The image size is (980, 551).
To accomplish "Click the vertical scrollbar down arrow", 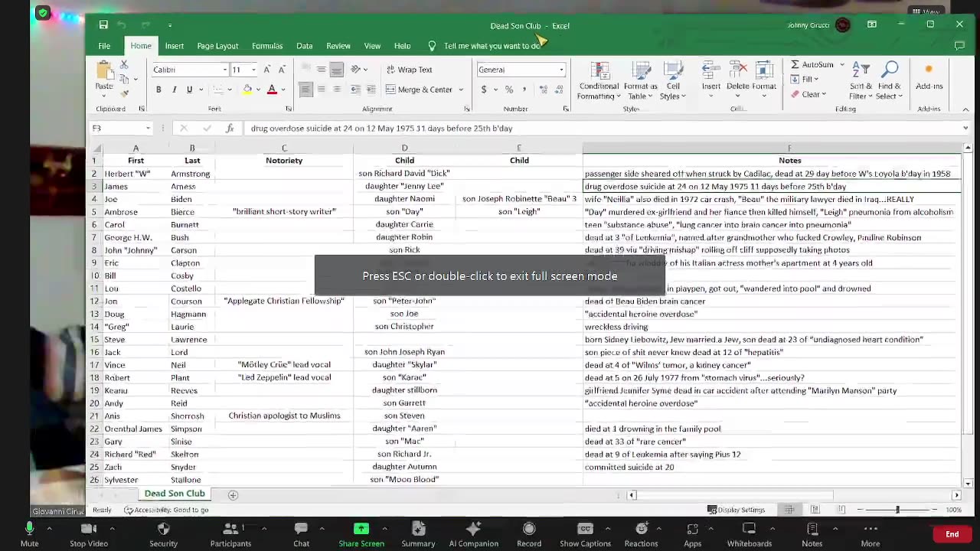I will [968, 484].
